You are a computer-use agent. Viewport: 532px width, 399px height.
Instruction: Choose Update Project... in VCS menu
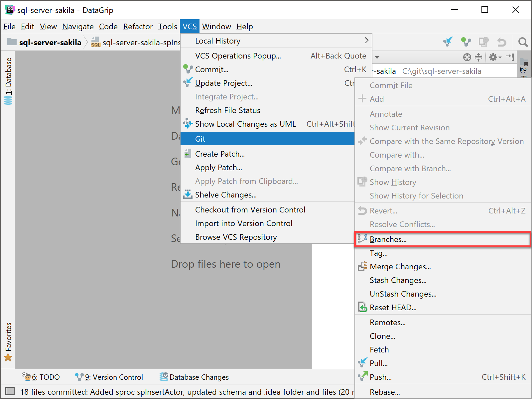tap(268, 83)
